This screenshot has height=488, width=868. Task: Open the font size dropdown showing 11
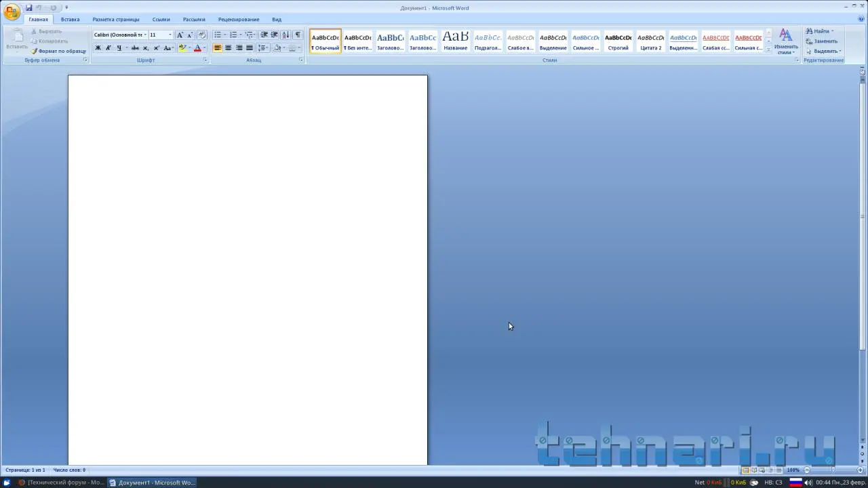(170, 35)
